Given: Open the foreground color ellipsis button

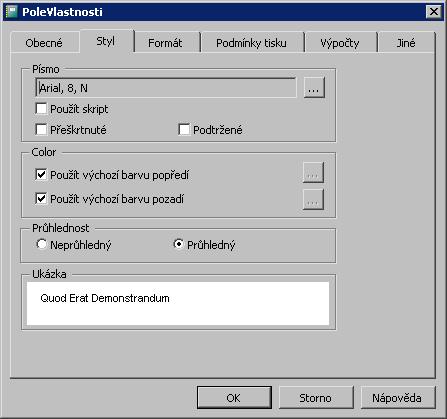Looking at the screenshot, I should tap(313, 173).
